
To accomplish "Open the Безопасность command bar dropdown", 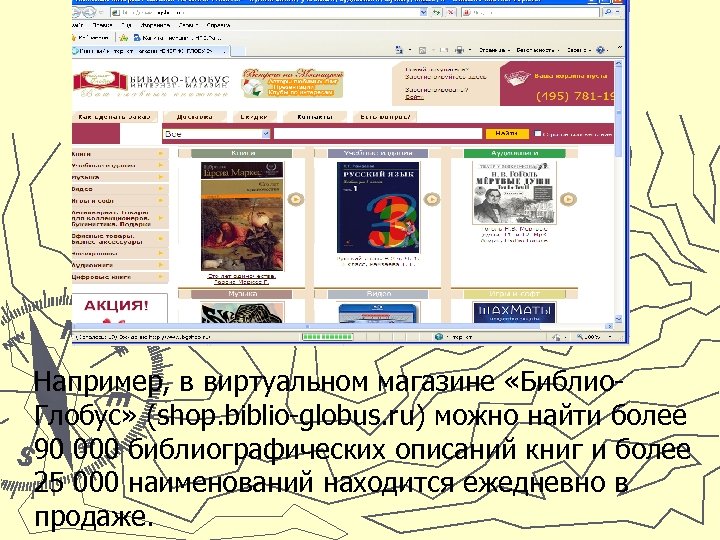I will pyautogui.click(x=538, y=50).
